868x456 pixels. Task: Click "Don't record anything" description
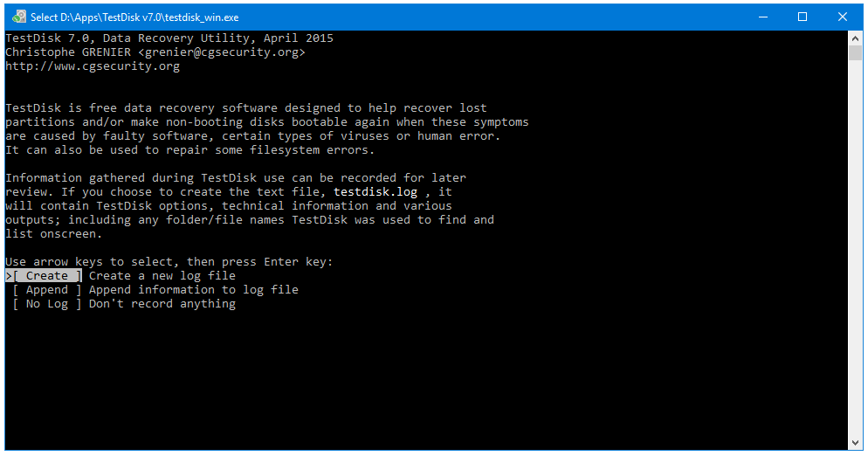point(162,304)
